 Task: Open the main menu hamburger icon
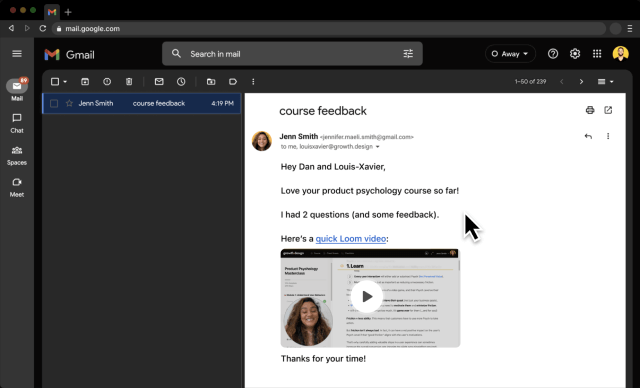click(x=17, y=53)
